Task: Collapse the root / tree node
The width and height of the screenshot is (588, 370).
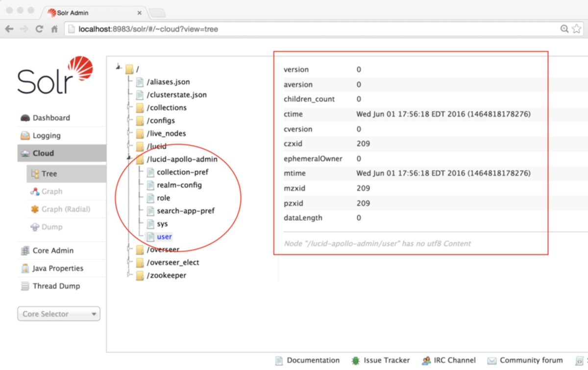Action: tap(119, 68)
